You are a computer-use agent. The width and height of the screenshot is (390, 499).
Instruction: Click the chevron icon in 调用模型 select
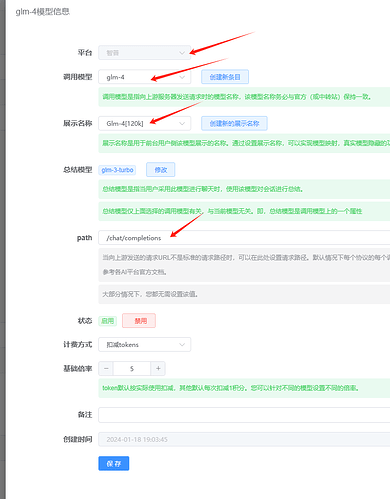(x=182, y=77)
